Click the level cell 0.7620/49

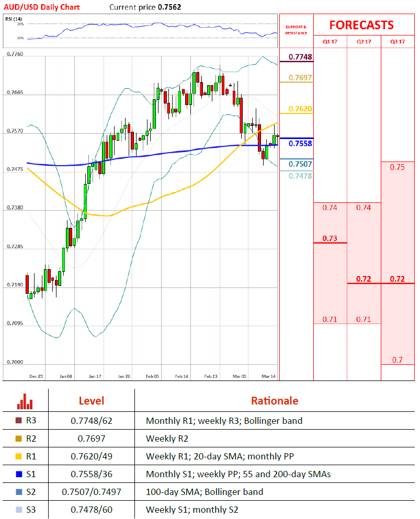pos(92,456)
